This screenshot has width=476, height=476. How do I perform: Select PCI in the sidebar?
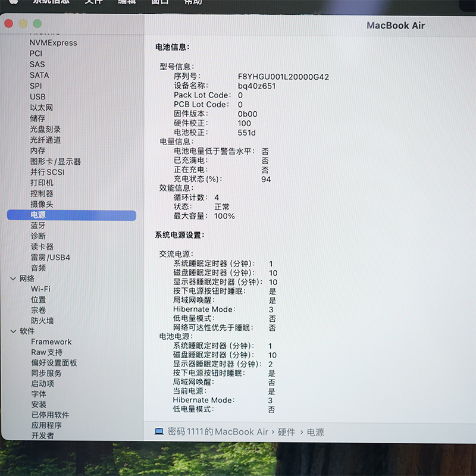pos(36,54)
